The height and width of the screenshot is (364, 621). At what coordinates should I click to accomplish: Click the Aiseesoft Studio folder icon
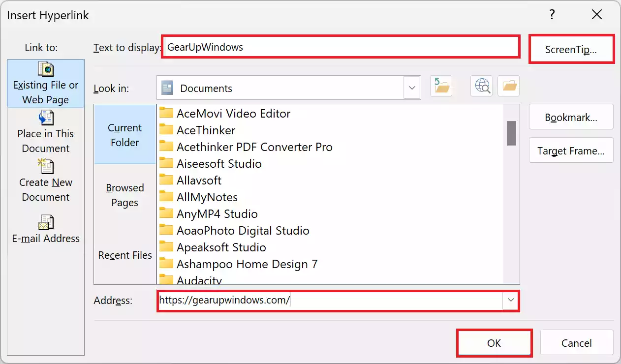[x=167, y=163]
